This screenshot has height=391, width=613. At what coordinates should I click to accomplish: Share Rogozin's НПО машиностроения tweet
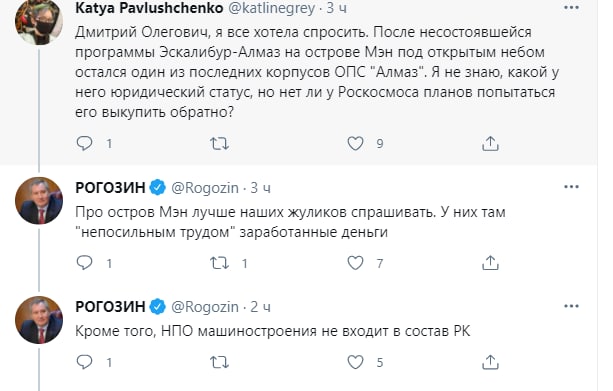pos(490,362)
